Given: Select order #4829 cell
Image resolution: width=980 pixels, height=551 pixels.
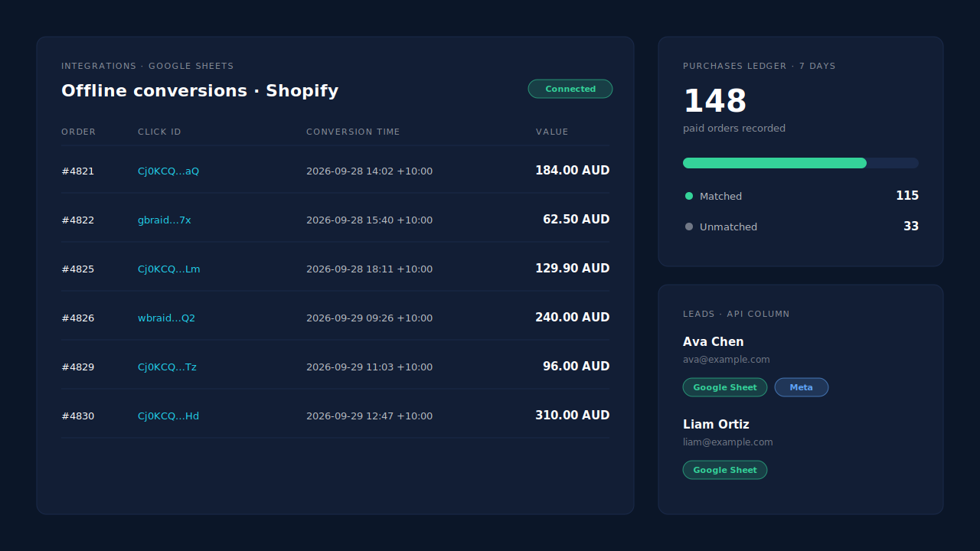Looking at the screenshot, I should click(x=78, y=367).
